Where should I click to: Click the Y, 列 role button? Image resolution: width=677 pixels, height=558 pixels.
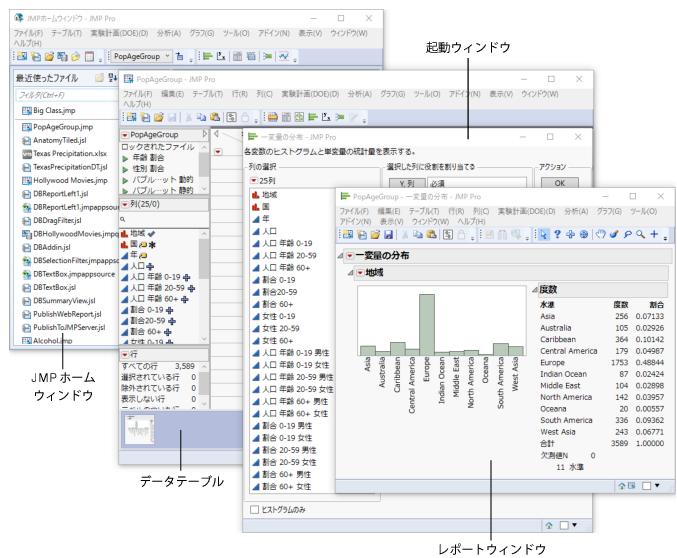[x=406, y=184]
